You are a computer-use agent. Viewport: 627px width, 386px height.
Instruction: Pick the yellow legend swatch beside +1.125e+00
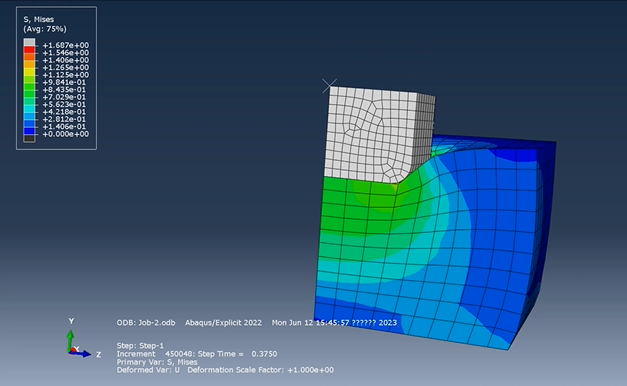point(29,72)
